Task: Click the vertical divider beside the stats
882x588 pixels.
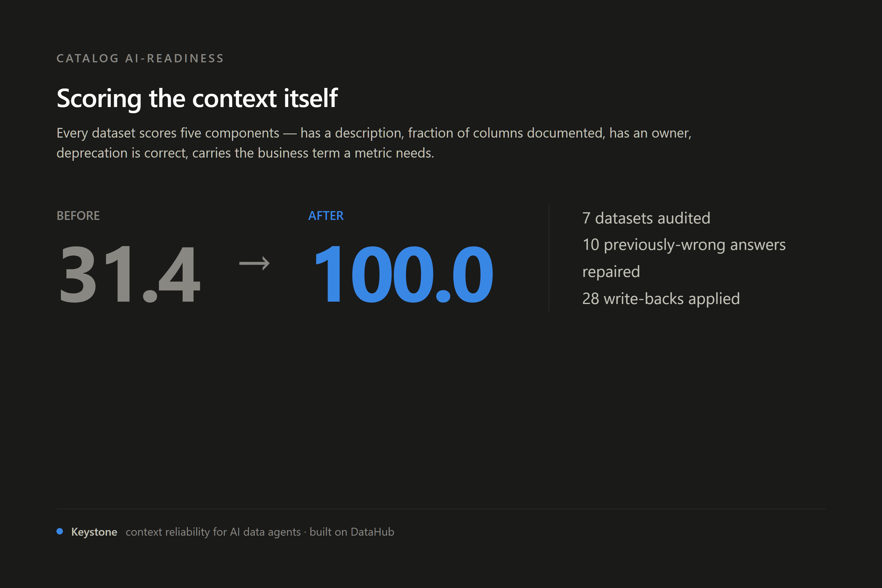Action: [549, 258]
